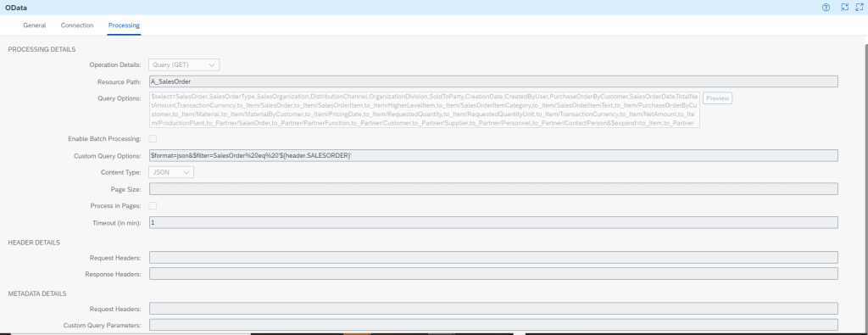Focus the Query Options text area
The image size is (868, 335).
coord(425,109)
